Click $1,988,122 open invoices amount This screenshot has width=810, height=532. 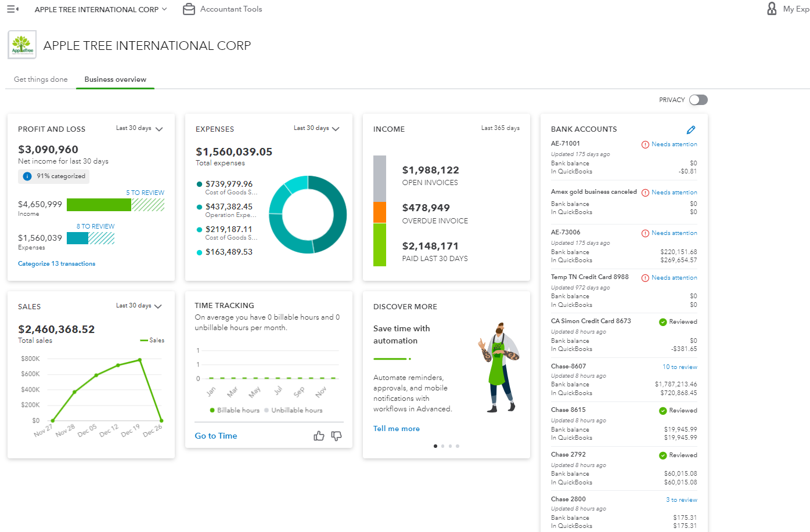coord(431,170)
